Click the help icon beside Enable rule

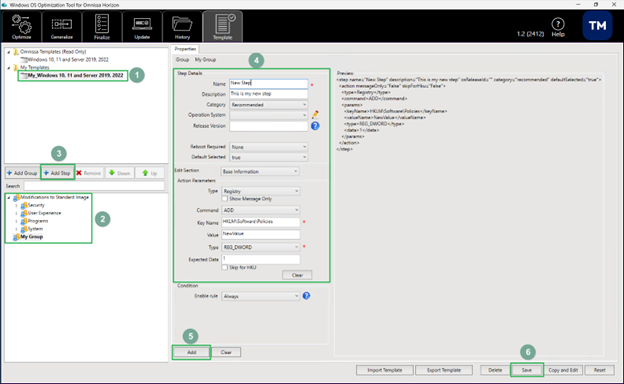tap(306, 296)
